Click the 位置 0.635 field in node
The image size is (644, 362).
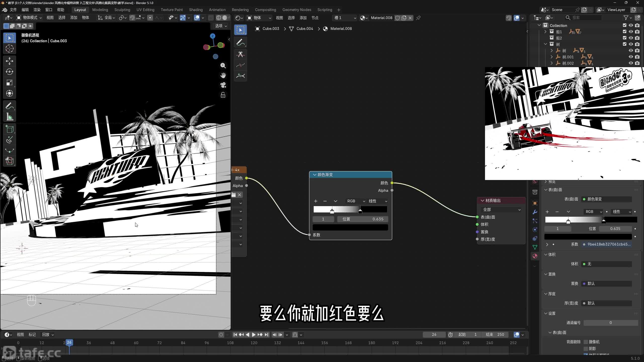pos(363,219)
